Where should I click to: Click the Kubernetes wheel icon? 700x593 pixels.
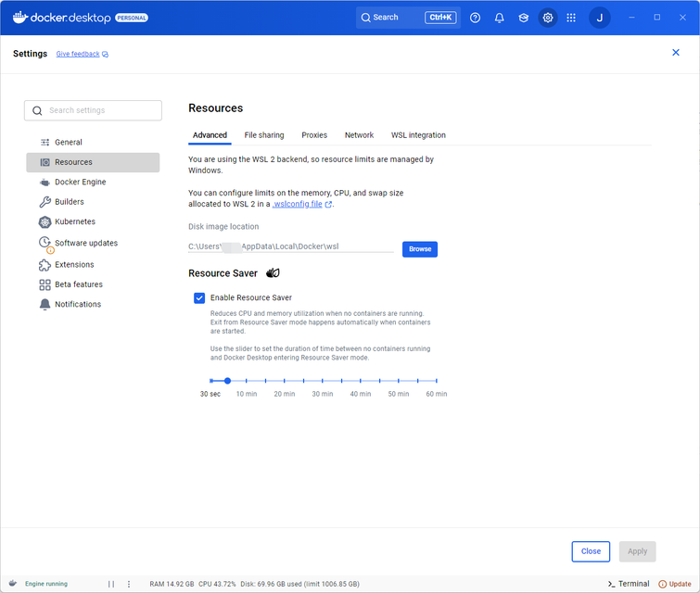[45, 221]
